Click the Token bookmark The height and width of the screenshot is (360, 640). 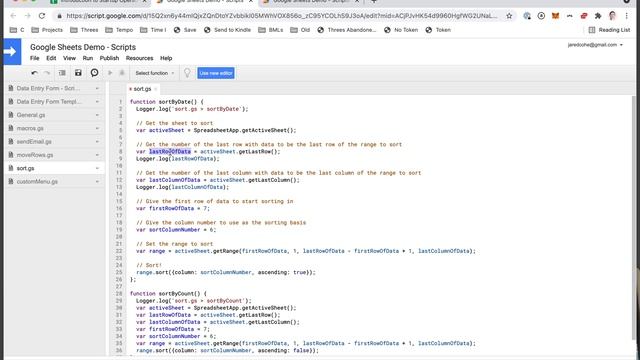pos(438,30)
